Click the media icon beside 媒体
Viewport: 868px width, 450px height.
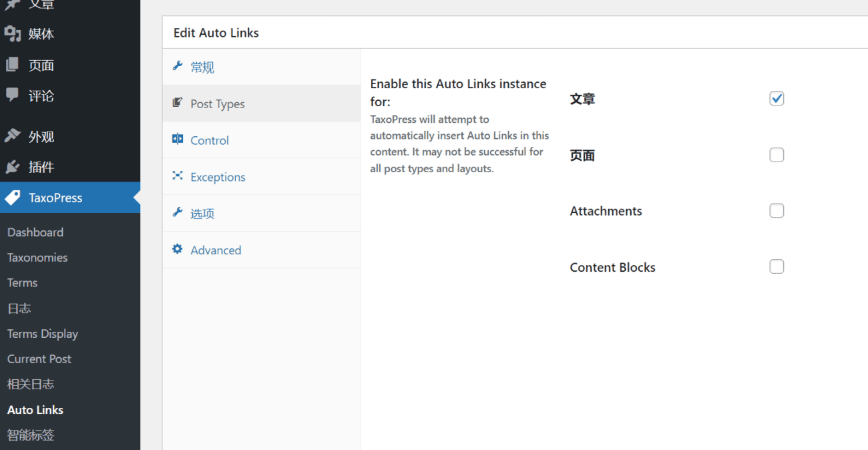tap(13, 34)
